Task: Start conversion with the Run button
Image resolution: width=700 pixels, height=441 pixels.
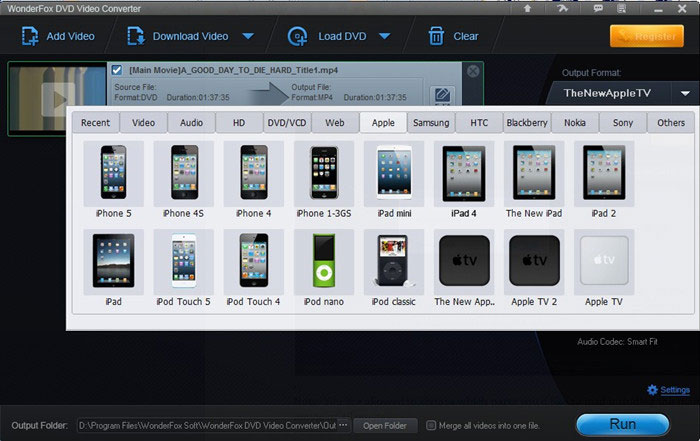Action: click(x=623, y=424)
